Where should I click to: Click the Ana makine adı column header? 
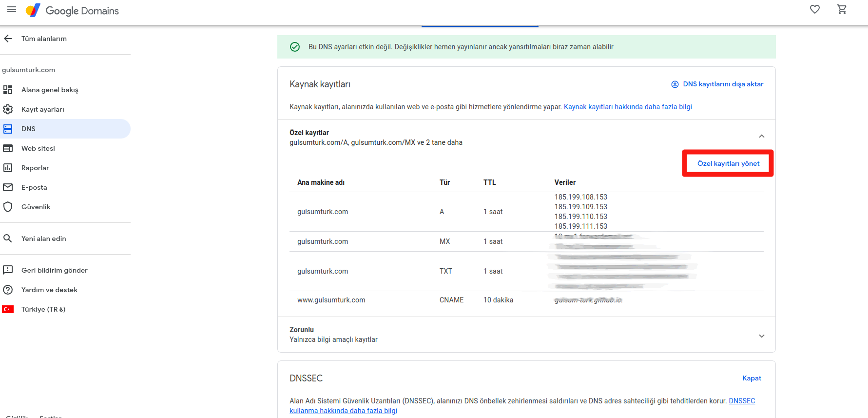click(x=321, y=182)
